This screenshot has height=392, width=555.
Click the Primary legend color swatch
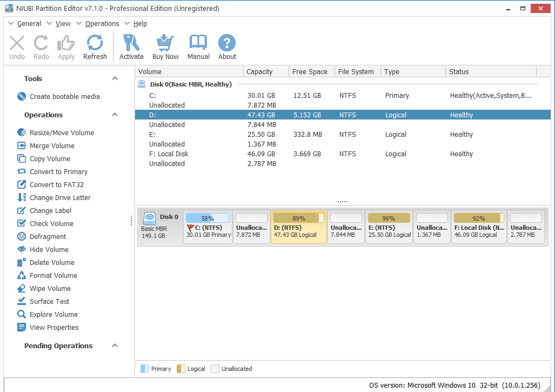coord(145,369)
